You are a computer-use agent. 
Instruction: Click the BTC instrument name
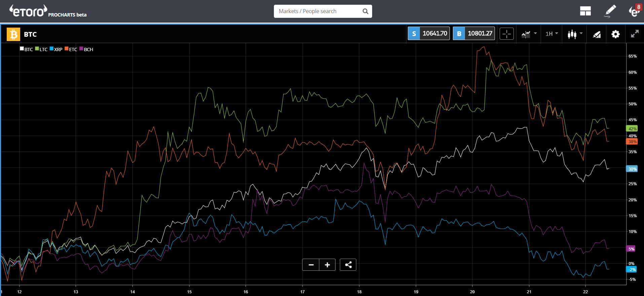tap(30, 34)
